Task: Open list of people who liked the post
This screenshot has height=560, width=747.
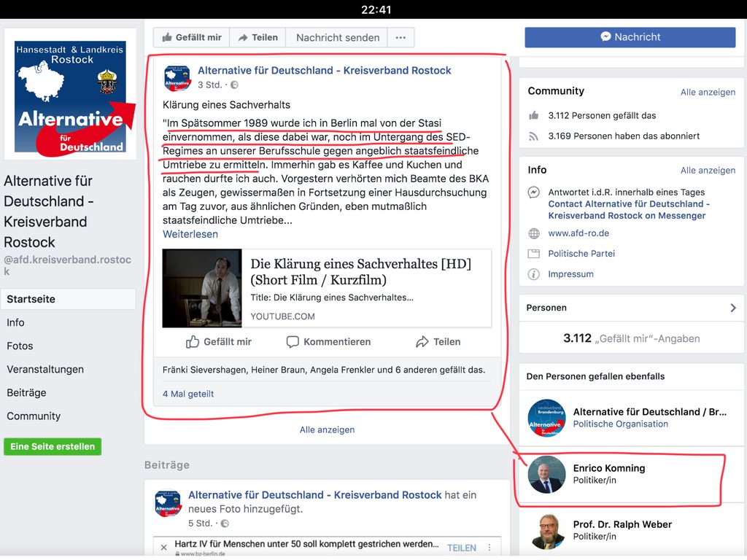Action: [323, 370]
